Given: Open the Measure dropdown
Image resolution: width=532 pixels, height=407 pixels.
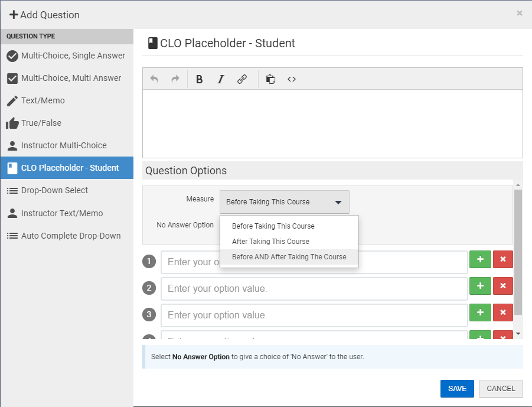Looking at the screenshot, I should 285,202.
